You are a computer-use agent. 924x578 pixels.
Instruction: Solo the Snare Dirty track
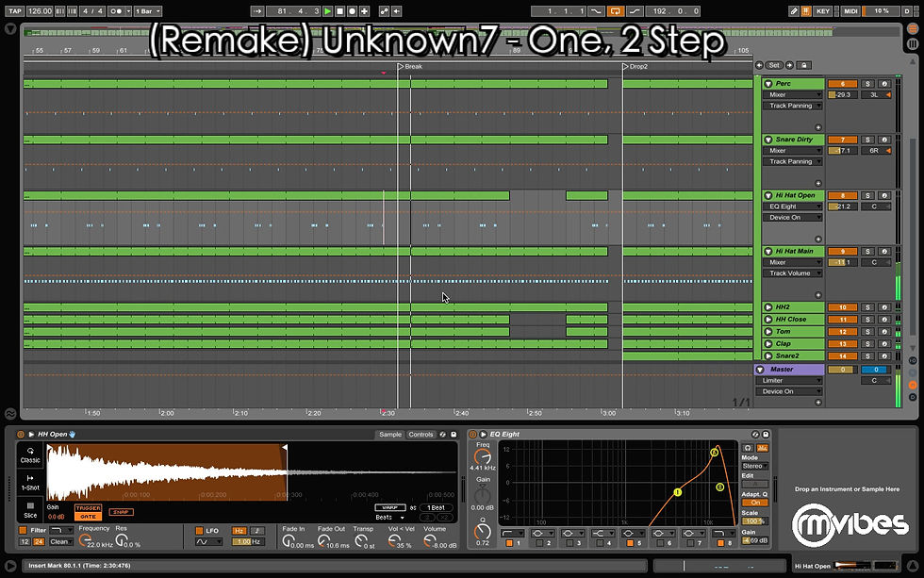tap(867, 140)
